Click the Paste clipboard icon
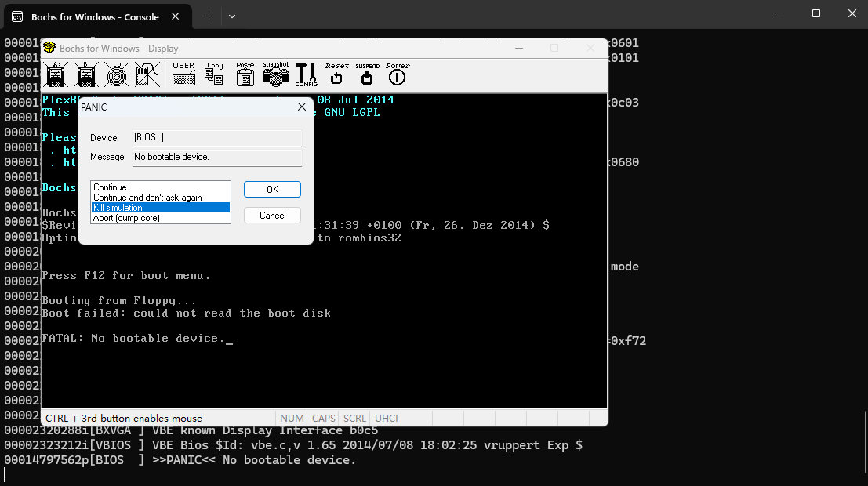 point(245,74)
